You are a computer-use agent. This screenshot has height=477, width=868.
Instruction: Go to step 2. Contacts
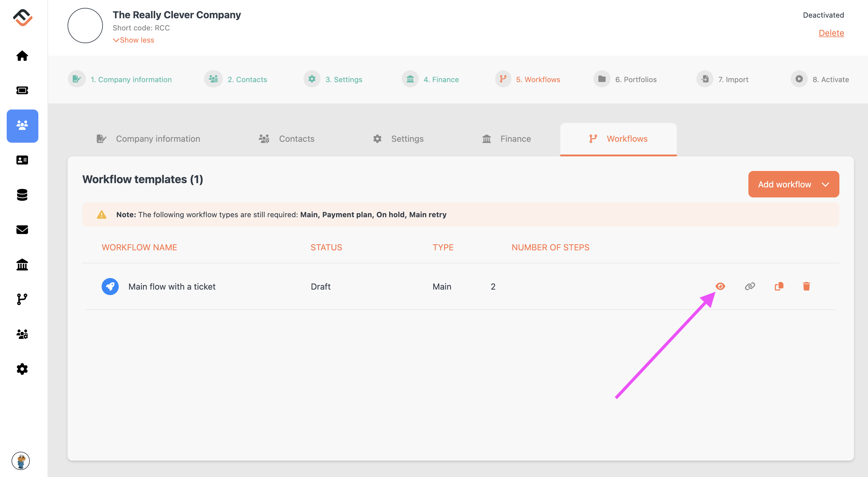[x=247, y=79]
